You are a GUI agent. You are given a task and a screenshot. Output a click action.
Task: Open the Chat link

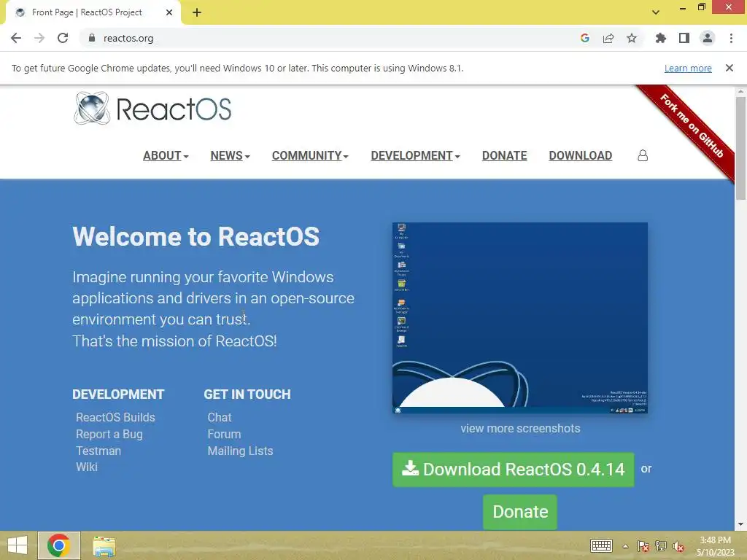click(219, 417)
